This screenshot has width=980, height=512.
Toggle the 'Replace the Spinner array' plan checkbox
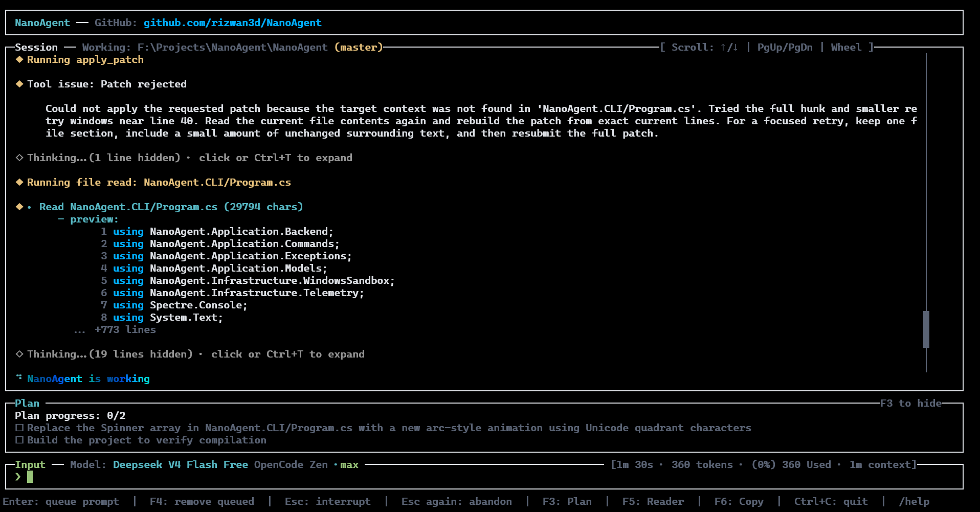coord(19,428)
